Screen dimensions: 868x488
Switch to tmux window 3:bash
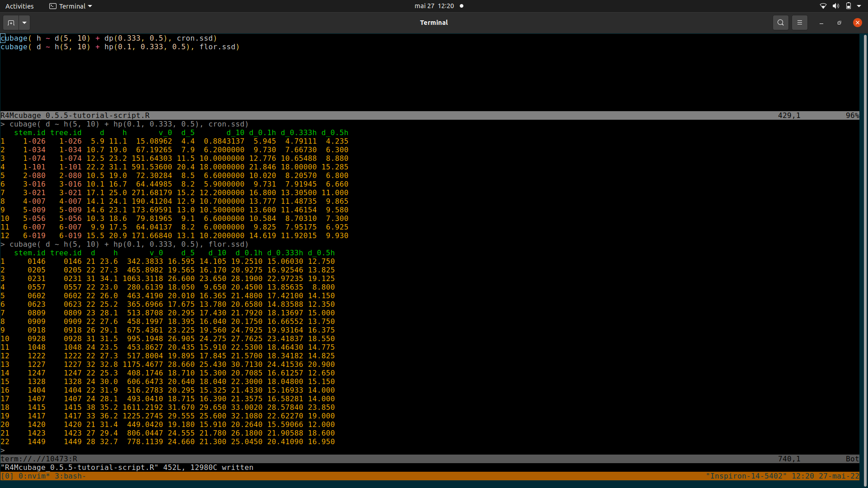click(70, 476)
